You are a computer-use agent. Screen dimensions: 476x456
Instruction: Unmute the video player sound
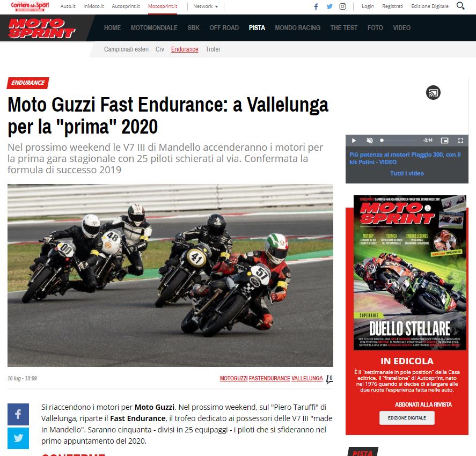tap(369, 141)
